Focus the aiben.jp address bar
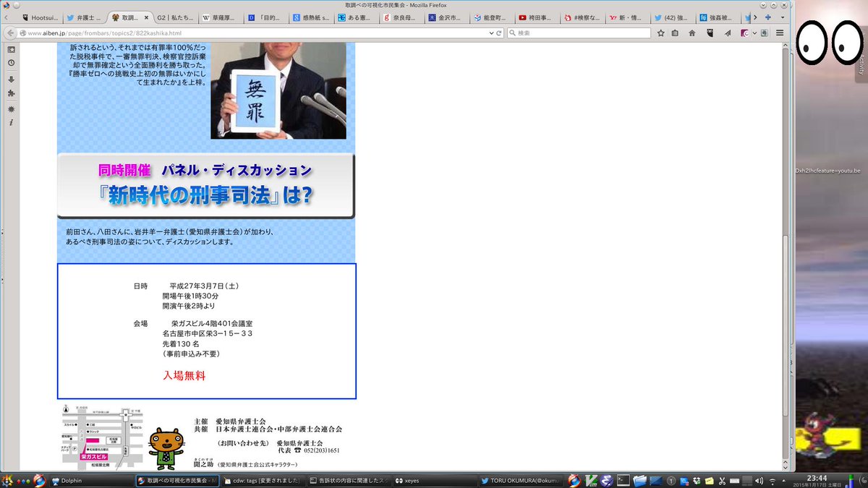 253,33
